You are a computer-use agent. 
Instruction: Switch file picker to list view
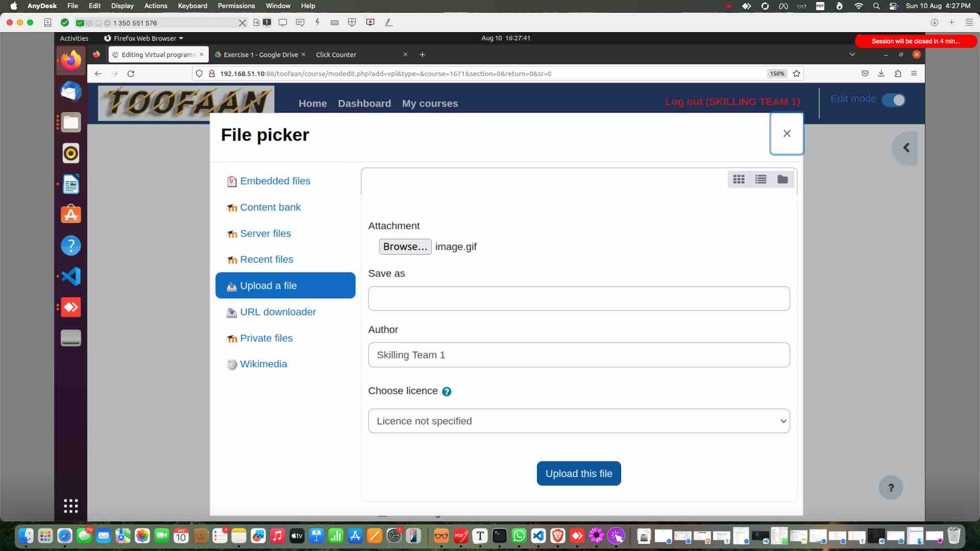[x=761, y=179]
